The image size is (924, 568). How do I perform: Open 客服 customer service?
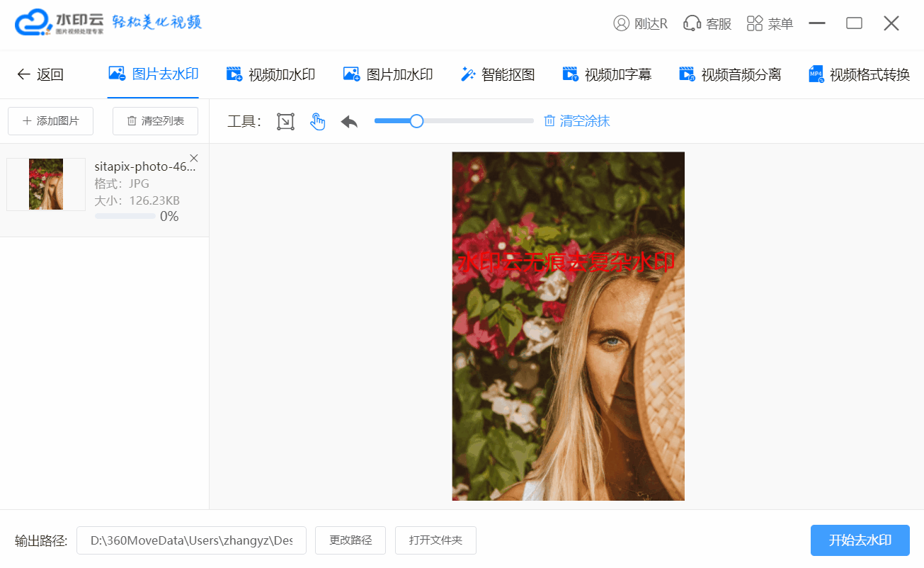tap(707, 23)
